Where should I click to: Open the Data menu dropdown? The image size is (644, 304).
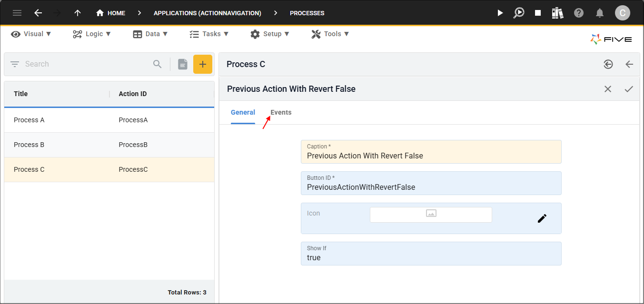[150, 34]
